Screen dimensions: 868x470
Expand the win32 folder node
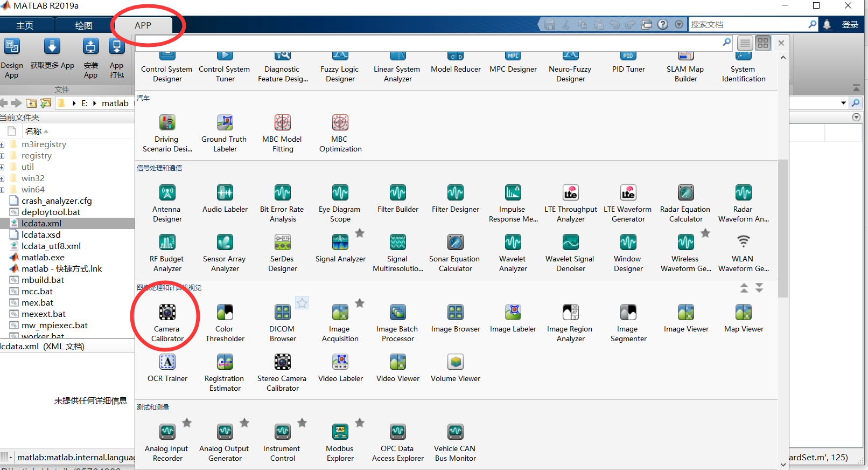click(2, 178)
